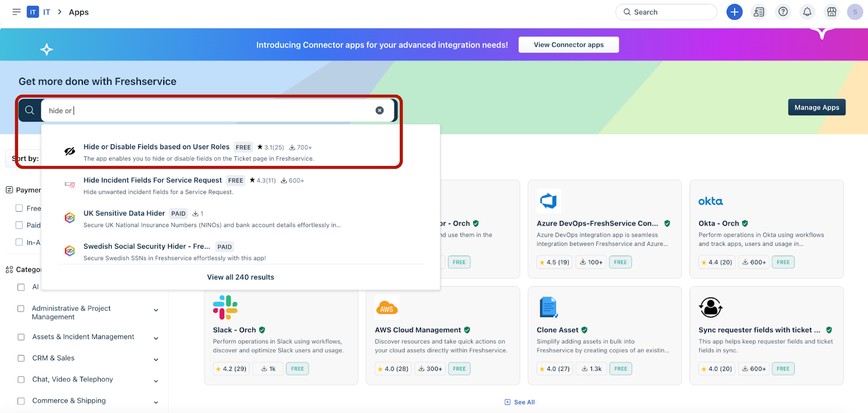Click the crossed-eye icon of Hide or Disable result
The image size is (868, 413).
click(70, 151)
